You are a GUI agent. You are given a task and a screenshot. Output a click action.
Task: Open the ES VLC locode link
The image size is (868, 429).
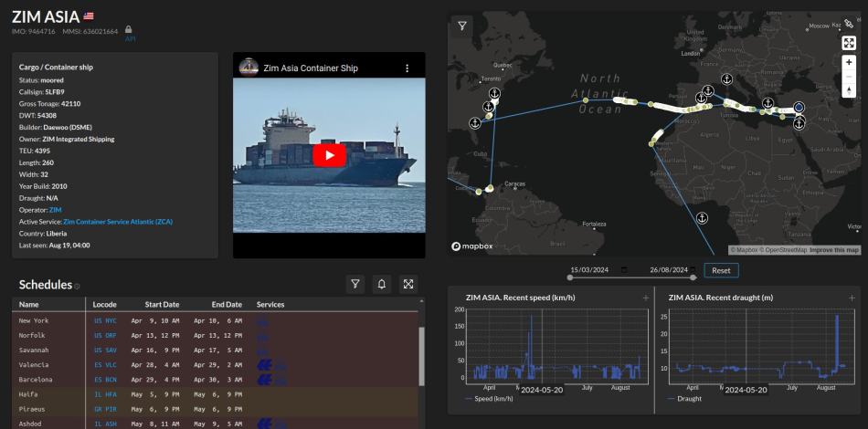point(105,365)
